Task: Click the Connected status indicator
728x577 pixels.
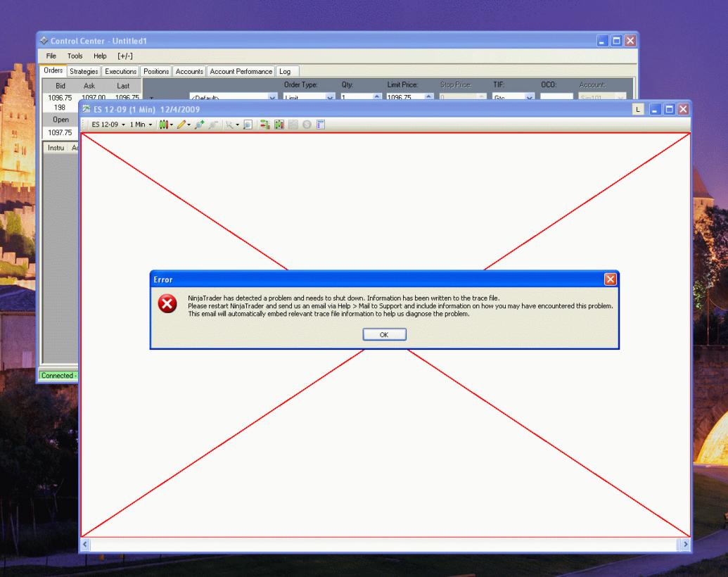Action: 58,375
